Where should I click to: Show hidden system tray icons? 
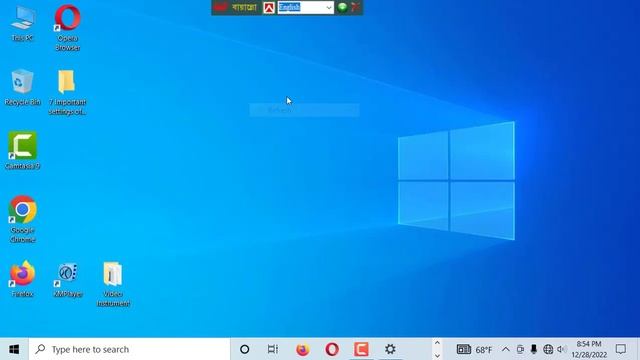pyautogui.click(x=505, y=349)
